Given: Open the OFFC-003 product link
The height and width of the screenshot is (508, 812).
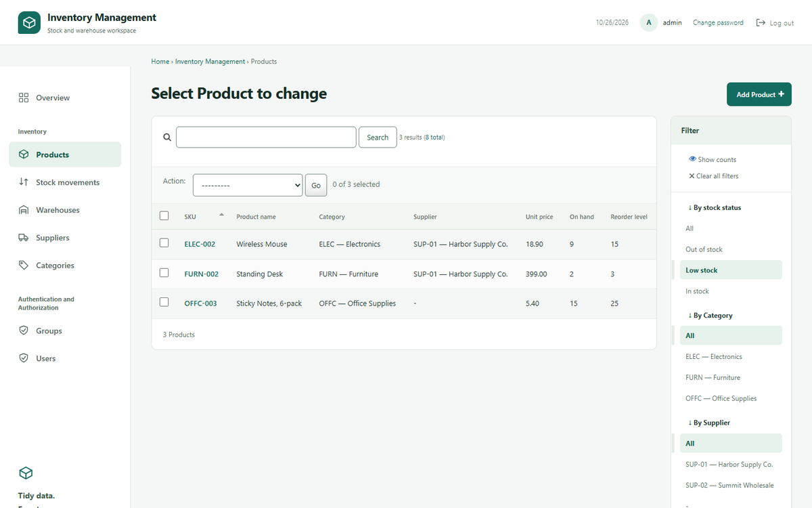Looking at the screenshot, I should (200, 303).
